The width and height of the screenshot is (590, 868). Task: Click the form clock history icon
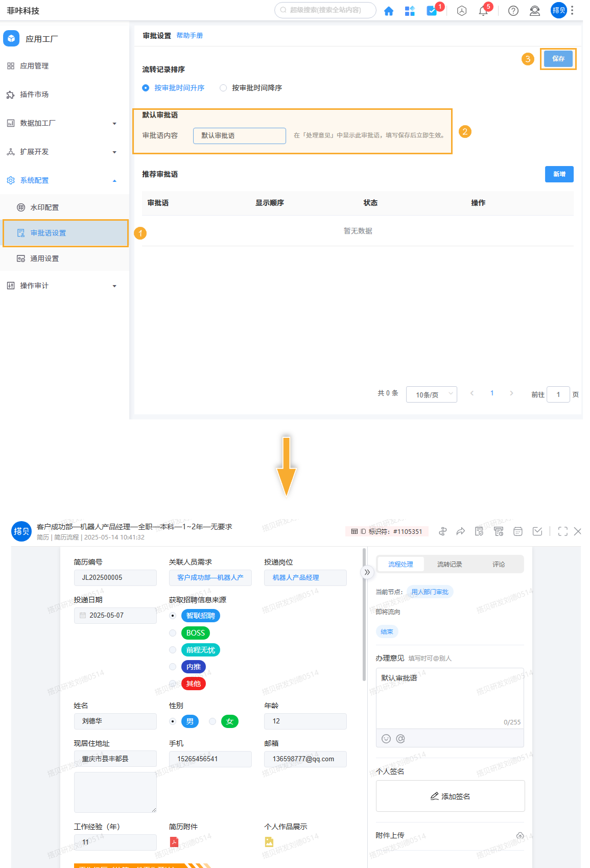499,531
